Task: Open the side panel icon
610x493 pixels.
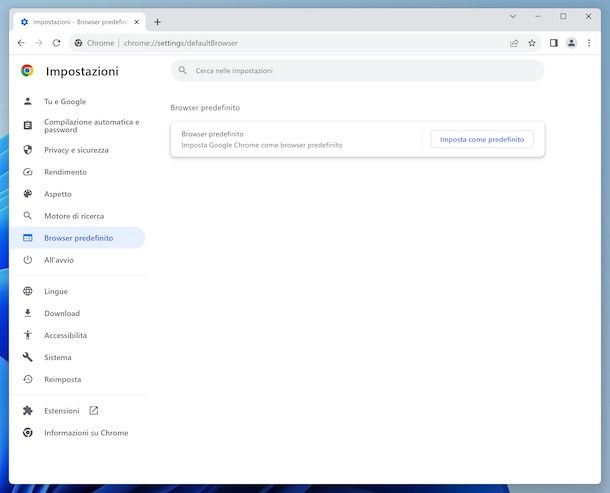Action: (554, 43)
